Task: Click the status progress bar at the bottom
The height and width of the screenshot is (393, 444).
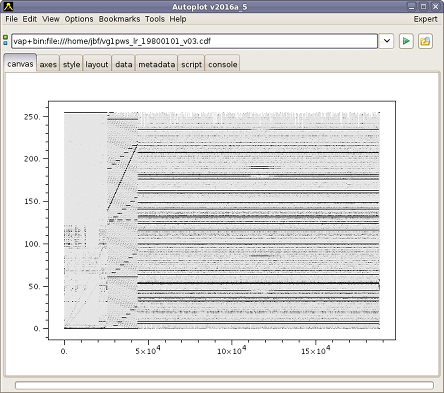Action: pos(224,385)
